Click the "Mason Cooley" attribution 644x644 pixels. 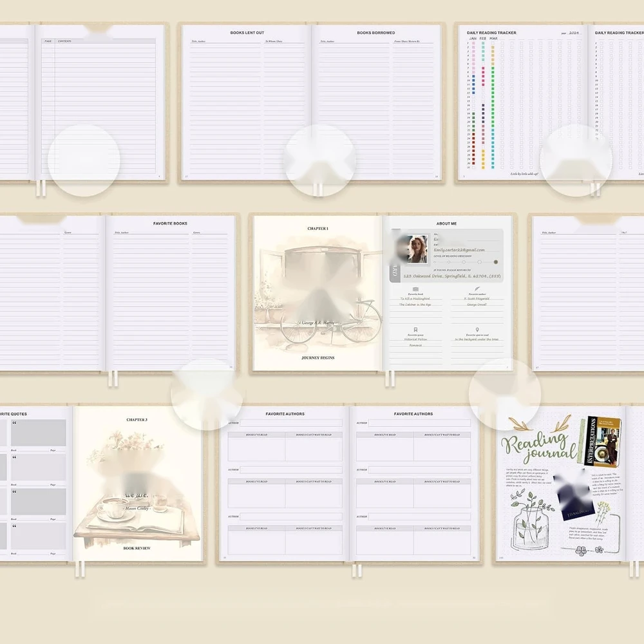[x=137, y=509]
